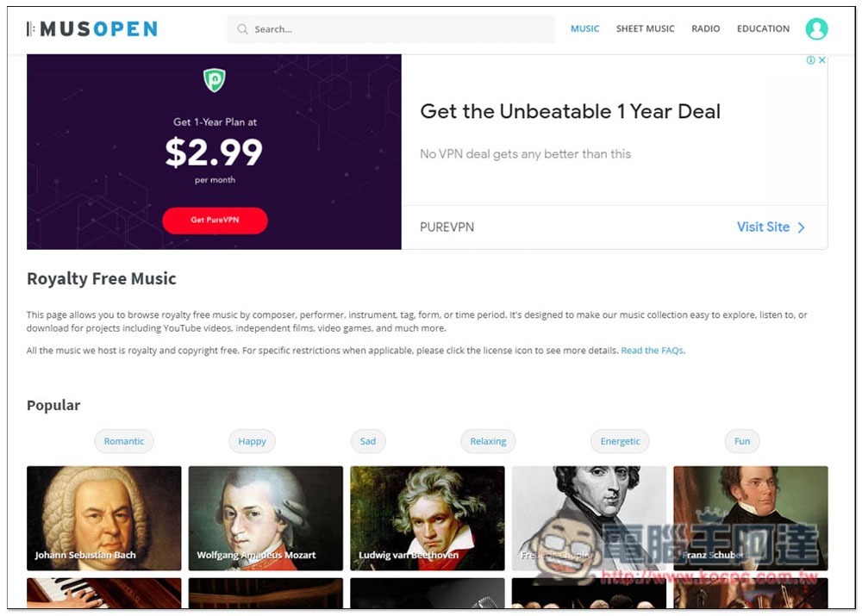Close the ad with X icon
862x616 pixels.
(821, 60)
